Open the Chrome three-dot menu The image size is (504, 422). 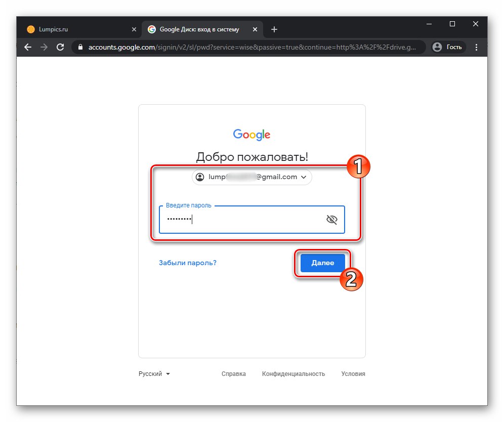tap(476, 47)
